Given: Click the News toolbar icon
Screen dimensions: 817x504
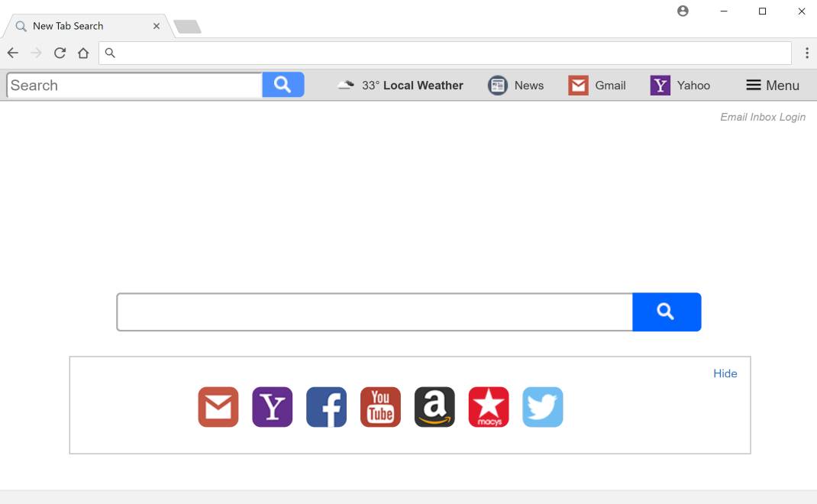Looking at the screenshot, I should 498,85.
